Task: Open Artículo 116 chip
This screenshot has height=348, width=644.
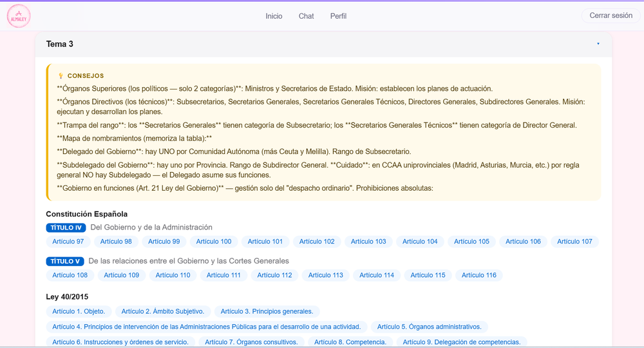Action: click(x=479, y=275)
